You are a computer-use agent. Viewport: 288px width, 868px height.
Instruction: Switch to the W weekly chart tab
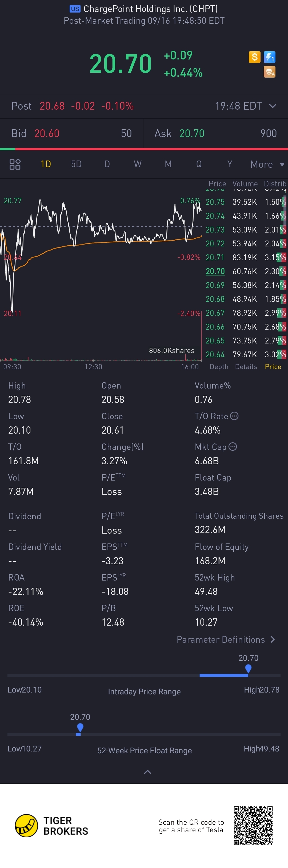point(137,164)
